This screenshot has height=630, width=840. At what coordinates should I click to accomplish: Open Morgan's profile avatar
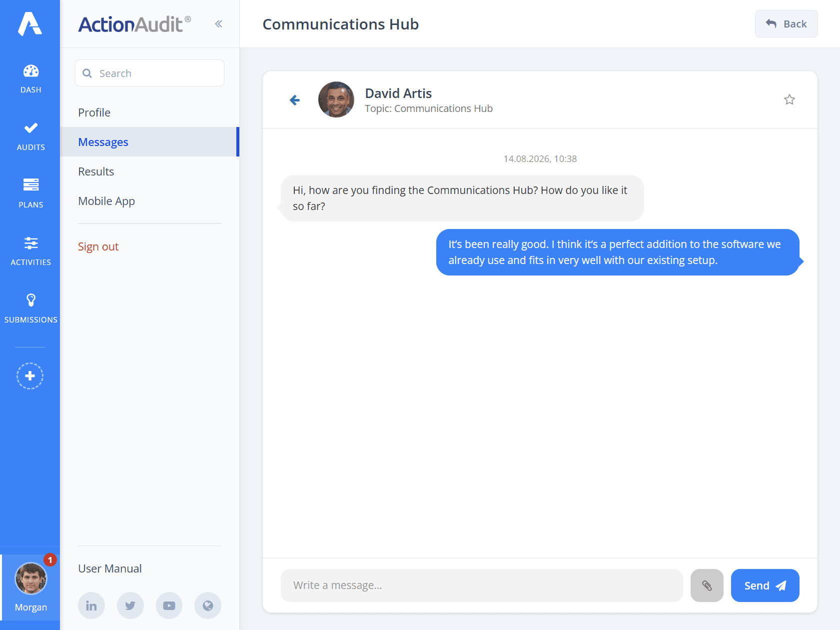coord(31,578)
